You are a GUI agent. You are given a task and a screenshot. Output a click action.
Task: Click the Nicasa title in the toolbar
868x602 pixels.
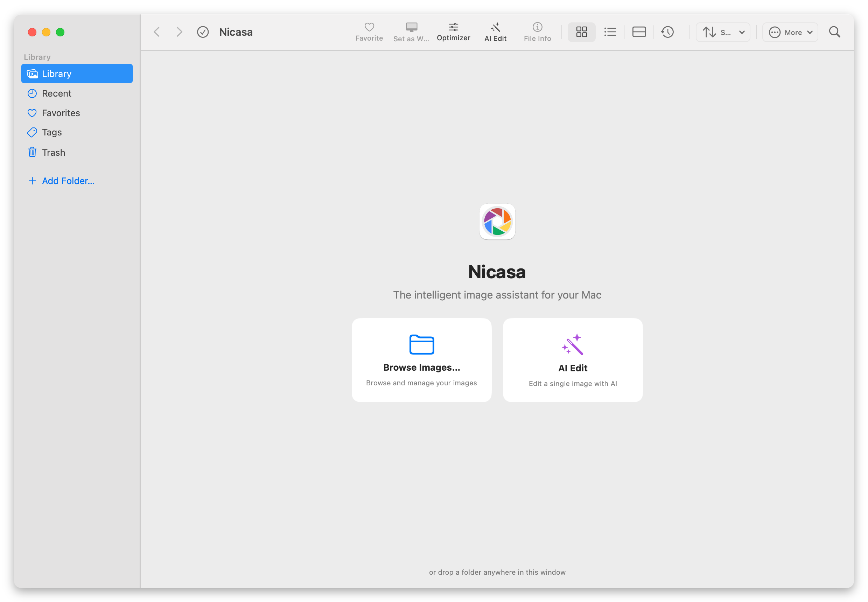(236, 32)
